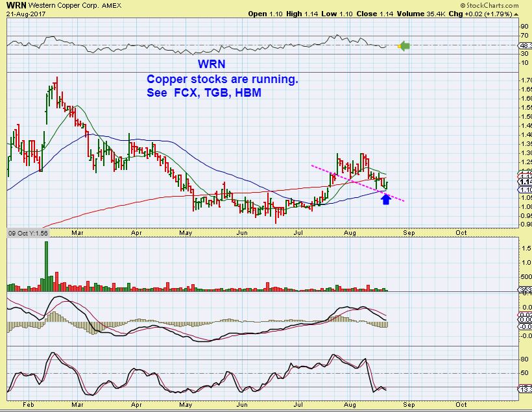The image size is (532, 412).
Task: Click the 1.00 price axis label
Action: 527,207
